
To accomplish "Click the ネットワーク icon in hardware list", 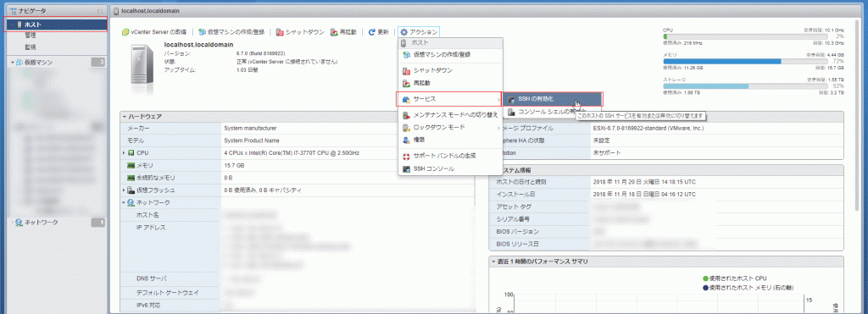I will tap(131, 203).
